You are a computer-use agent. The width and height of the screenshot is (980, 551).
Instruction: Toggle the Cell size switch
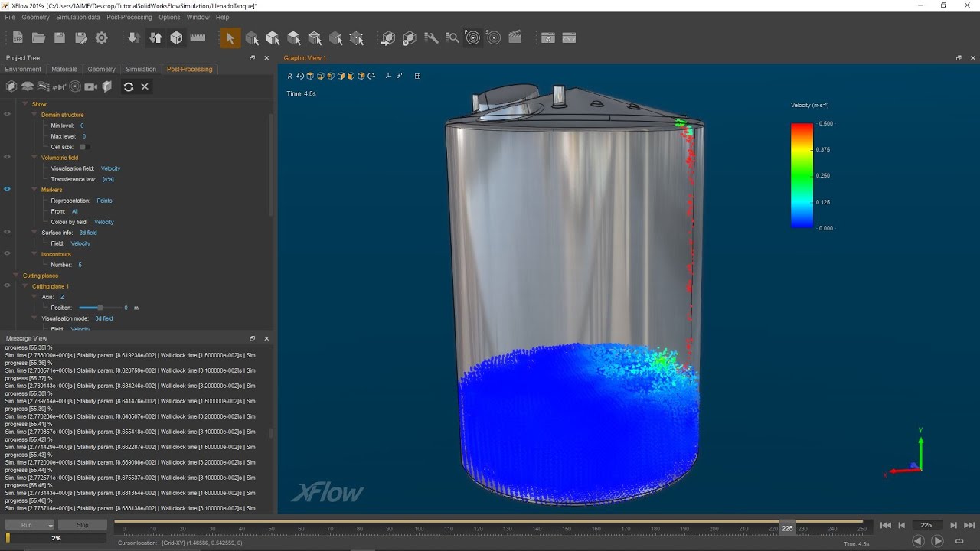84,147
